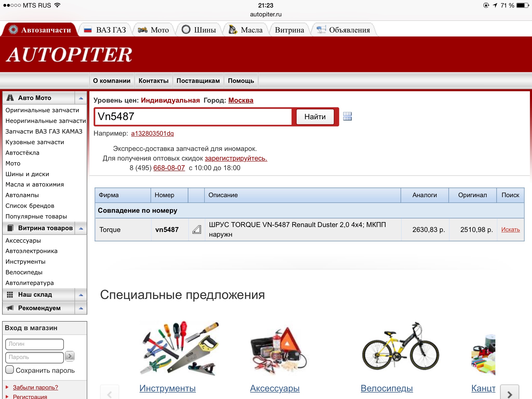The height and width of the screenshot is (399, 532).
Task: Click the Витрина товаров header icon
Action: click(10, 228)
